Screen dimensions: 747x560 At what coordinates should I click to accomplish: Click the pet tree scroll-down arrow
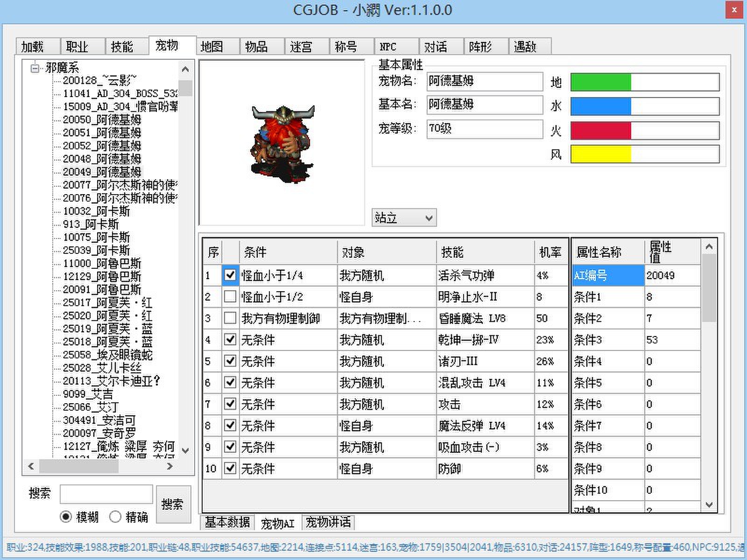pyautogui.click(x=185, y=450)
